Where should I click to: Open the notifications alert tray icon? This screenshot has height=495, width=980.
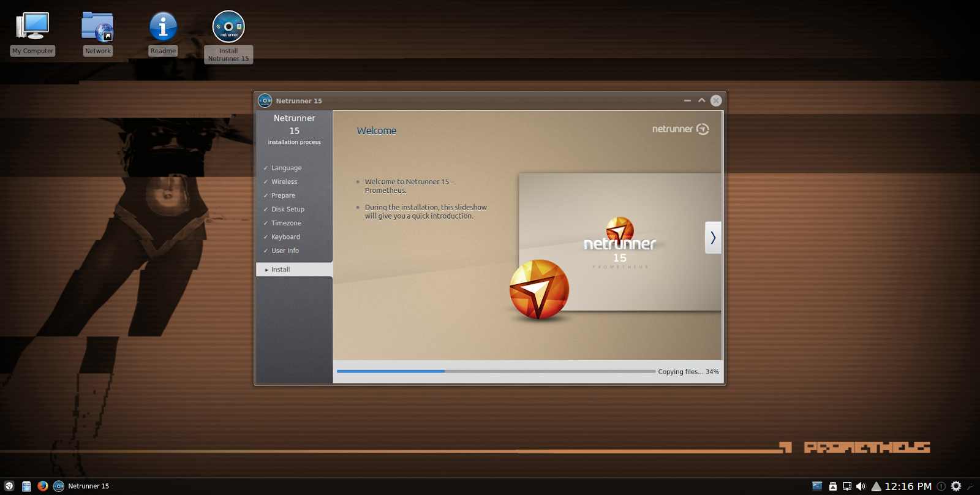pos(941,486)
